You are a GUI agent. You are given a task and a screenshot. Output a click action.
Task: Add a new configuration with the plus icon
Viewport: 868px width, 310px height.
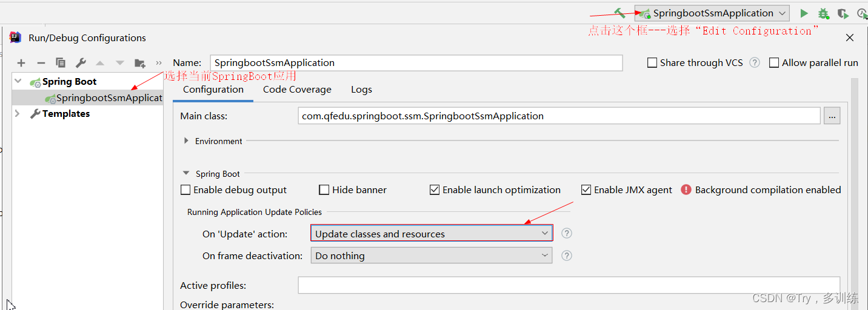(x=21, y=63)
